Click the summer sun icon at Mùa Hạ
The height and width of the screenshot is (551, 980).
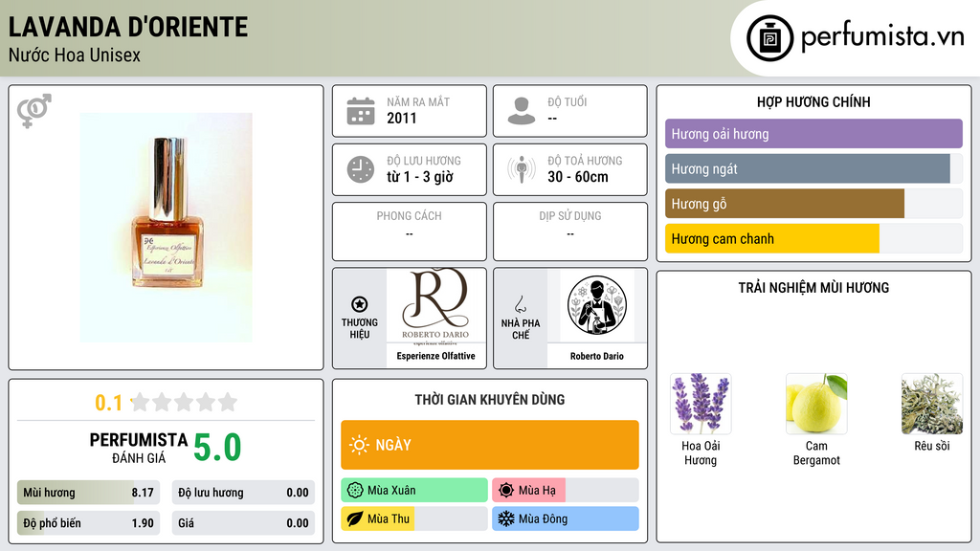point(506,491)
